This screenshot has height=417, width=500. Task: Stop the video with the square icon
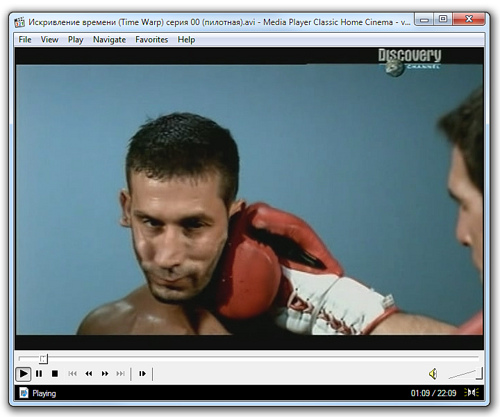click(x=55, y=374)
